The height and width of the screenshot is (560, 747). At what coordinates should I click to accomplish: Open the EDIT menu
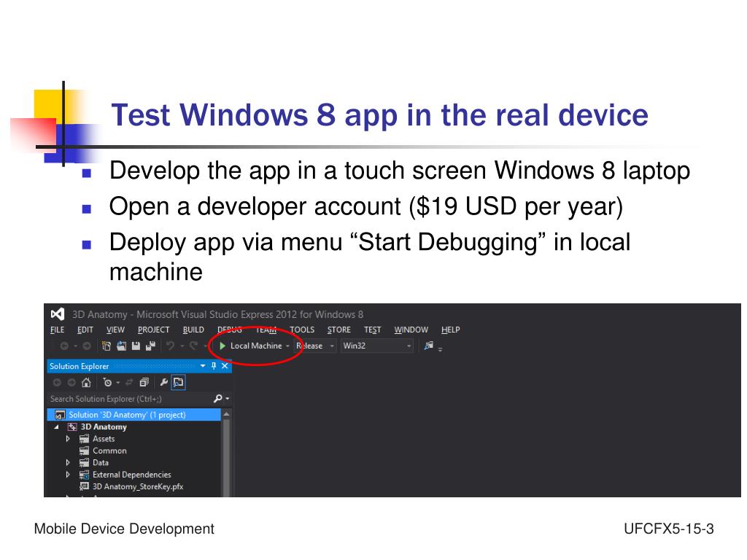pyautogui.click(x=85, y=330)
